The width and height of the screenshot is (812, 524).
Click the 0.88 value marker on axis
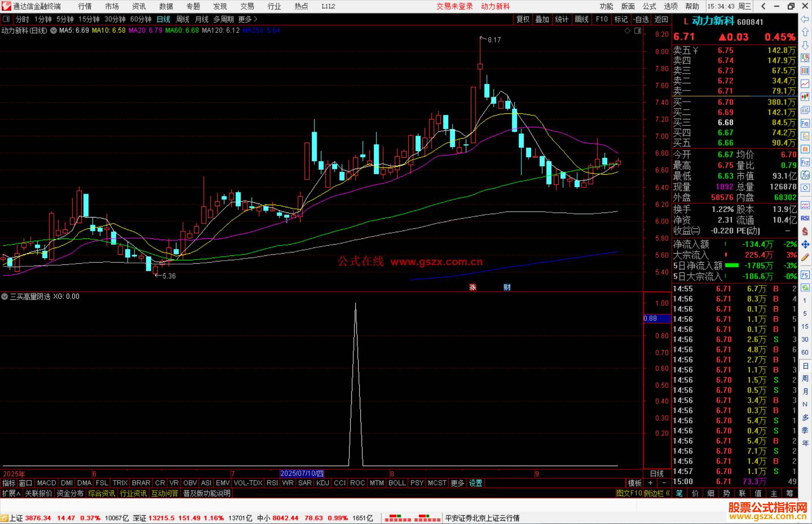click(x=657, y=319)
